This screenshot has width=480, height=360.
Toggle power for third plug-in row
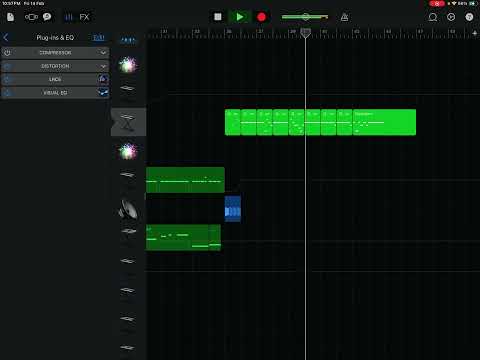click(x=7, y=79)
